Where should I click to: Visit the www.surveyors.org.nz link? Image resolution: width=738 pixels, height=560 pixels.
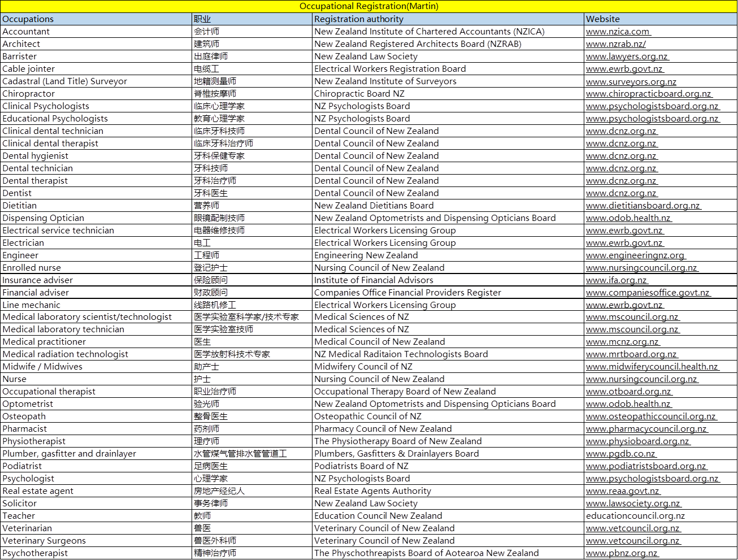pyautogui.click(x=631, y=81)
